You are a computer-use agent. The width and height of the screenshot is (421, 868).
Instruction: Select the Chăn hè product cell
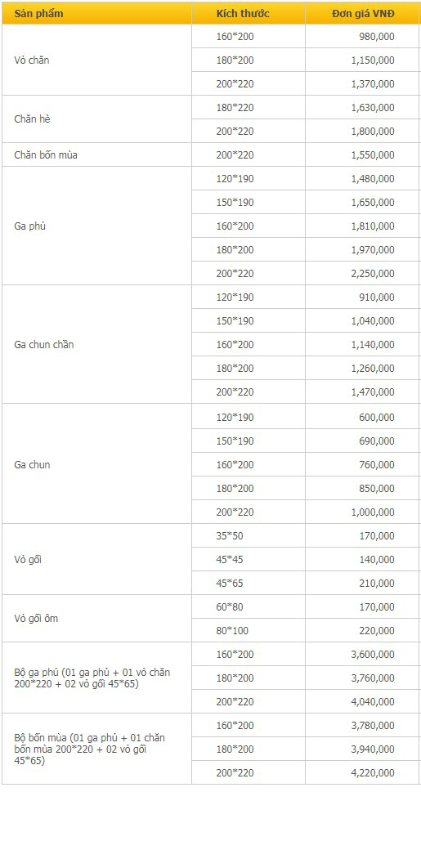point(97,119)
